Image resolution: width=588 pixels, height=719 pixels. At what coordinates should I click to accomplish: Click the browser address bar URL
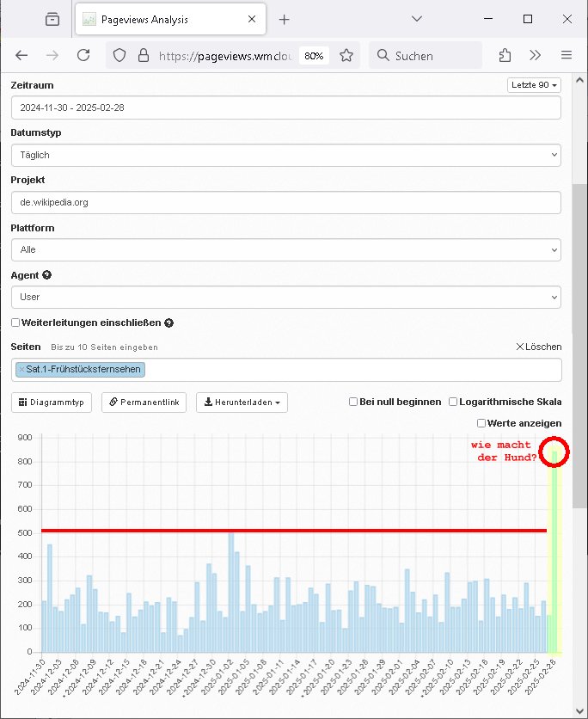(225, 56)
